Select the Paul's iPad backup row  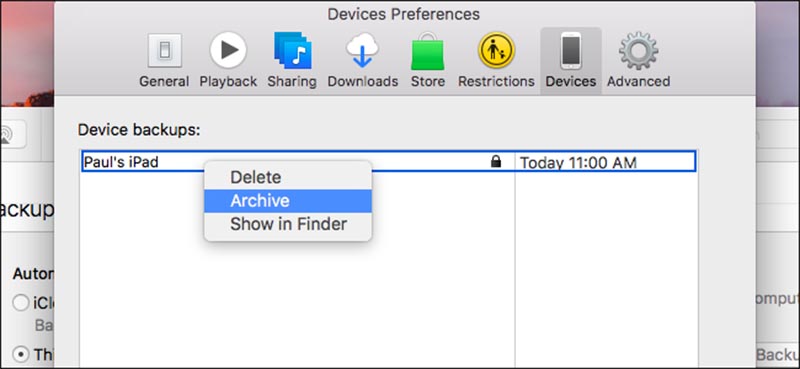pos(388,162)
